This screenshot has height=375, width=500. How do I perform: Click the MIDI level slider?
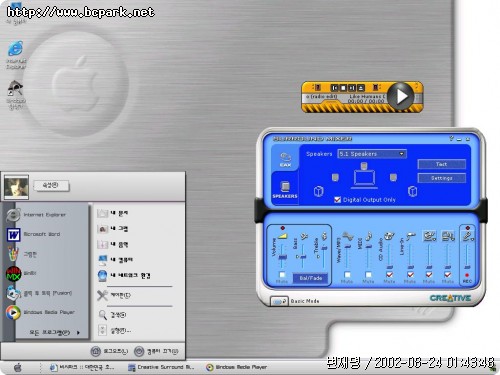pyautogui.click(x=368, y=247)
